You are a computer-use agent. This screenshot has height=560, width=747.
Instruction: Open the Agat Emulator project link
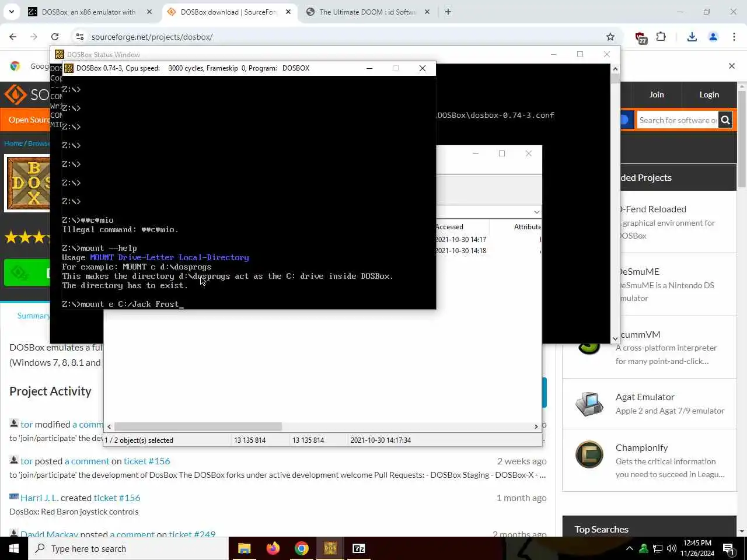coord(645,397)
